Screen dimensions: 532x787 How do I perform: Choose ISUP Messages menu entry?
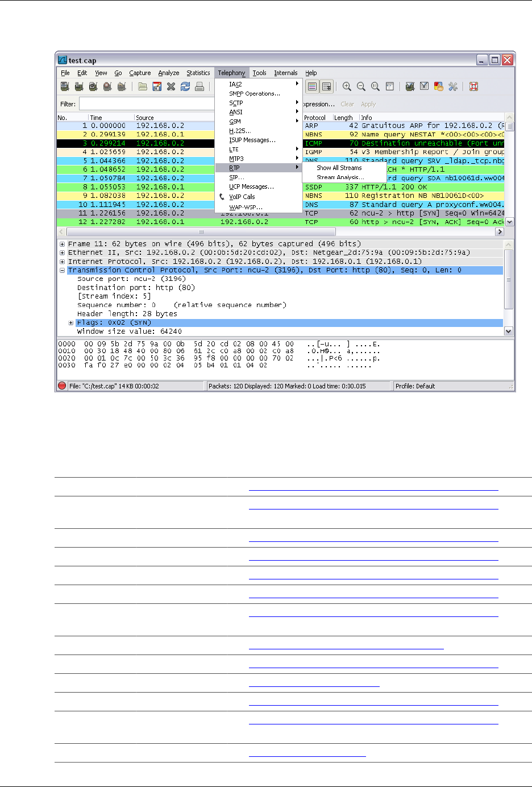pyautogui.click(x=259, y=140)
